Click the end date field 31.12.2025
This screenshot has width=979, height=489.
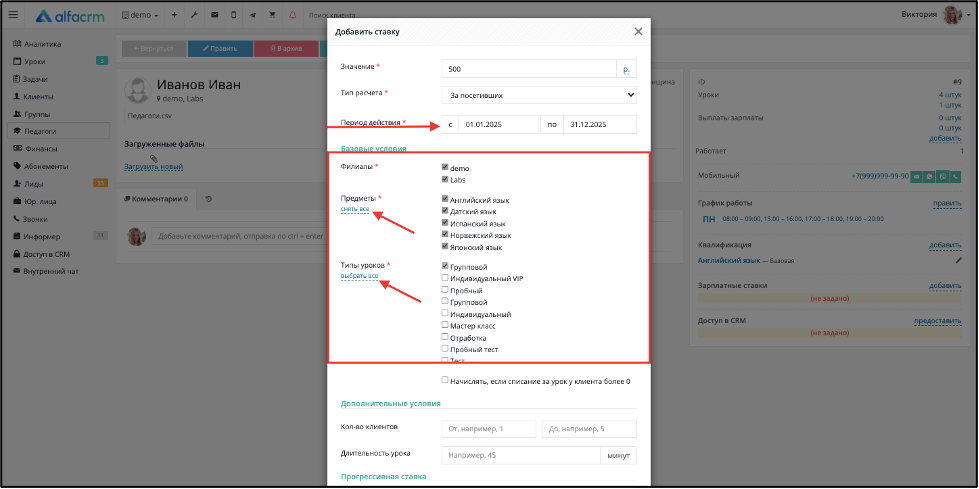pos(600,124)
